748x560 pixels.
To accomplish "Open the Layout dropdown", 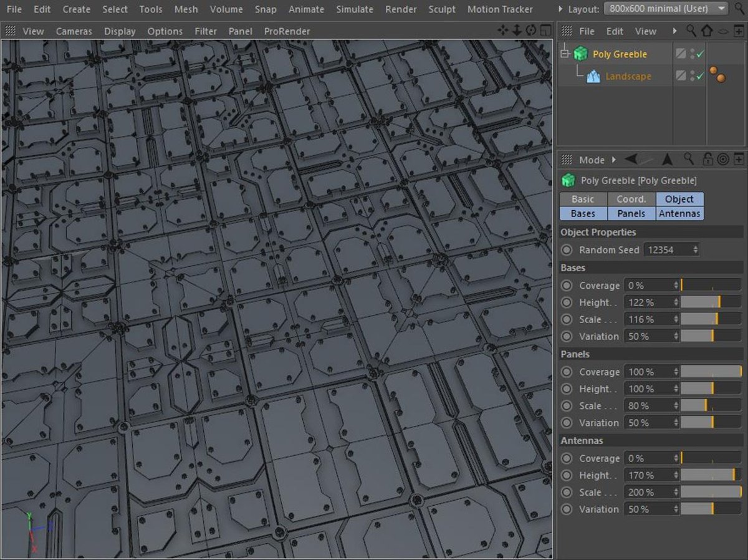I will (x=666, y=9).
